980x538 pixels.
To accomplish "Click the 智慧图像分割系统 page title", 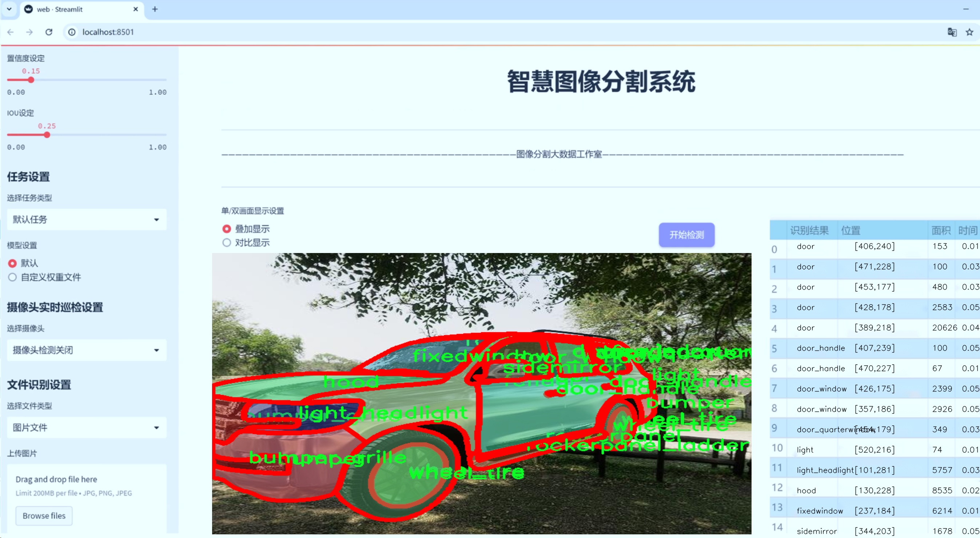I will pyautogui.click(x=601, y=81).
